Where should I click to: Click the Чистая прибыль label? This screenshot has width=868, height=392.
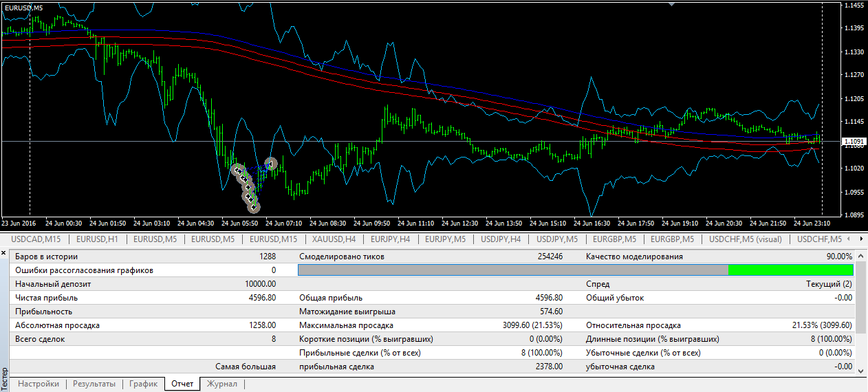pos(46,298)
